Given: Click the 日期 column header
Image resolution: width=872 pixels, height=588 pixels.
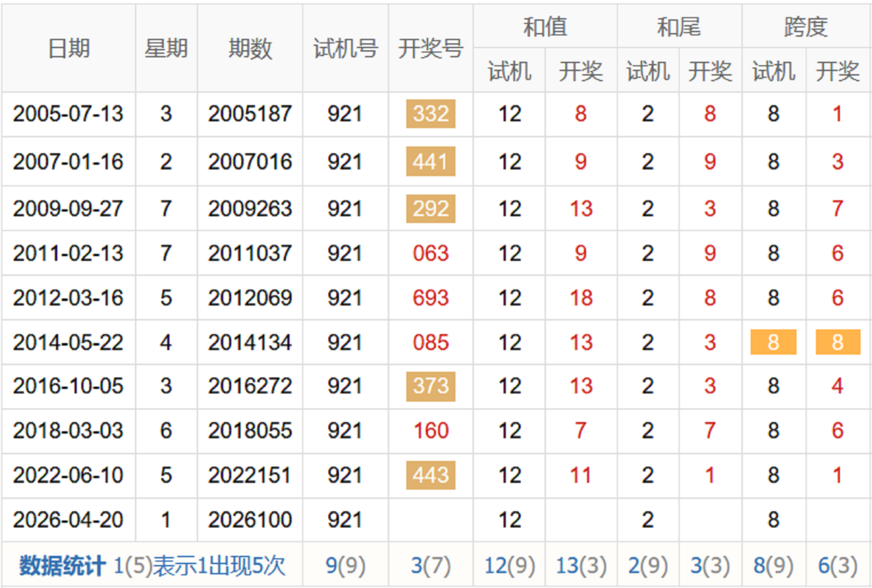Looking at the screenshot, I should pyautogui.click(x=69, y=49).
